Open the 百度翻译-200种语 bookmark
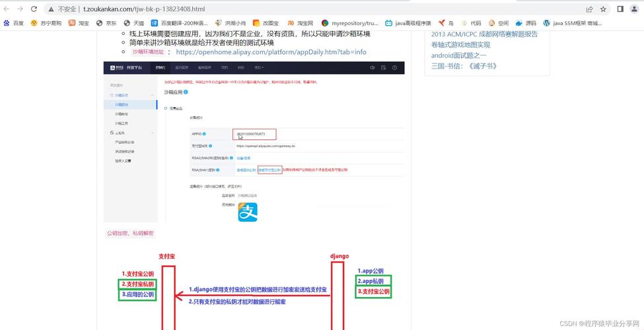 click(x=180, y=23)
